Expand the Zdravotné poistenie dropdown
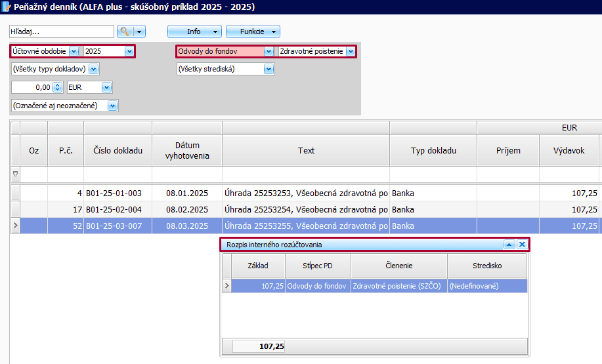The width and height of the screenshot is (602, 364). 351,51
